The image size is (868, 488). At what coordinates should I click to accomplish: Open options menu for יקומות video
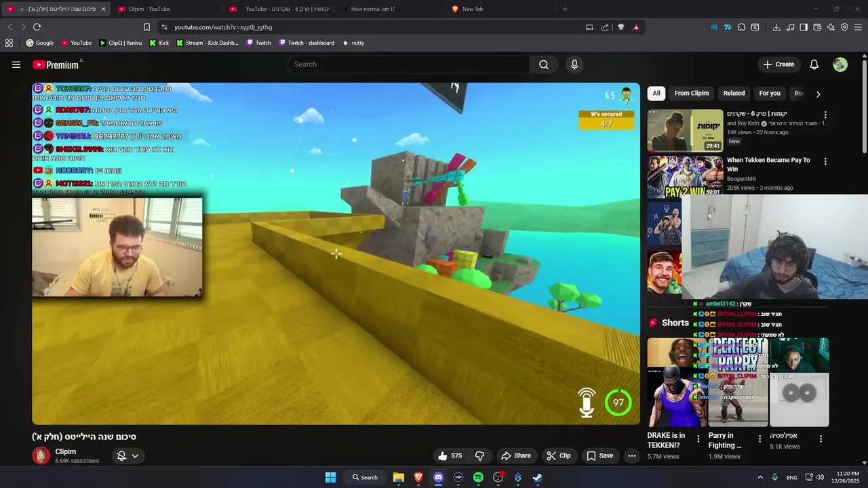pos(825,115)
